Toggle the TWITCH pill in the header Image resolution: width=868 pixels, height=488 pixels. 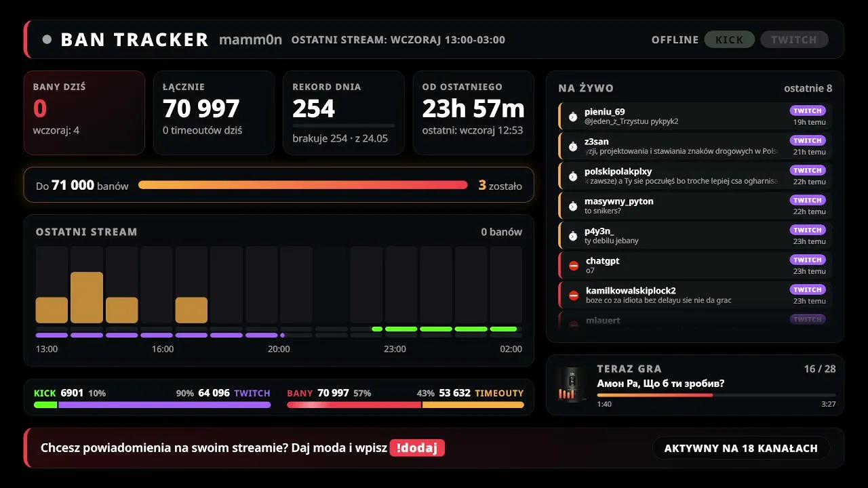[794, 39]
